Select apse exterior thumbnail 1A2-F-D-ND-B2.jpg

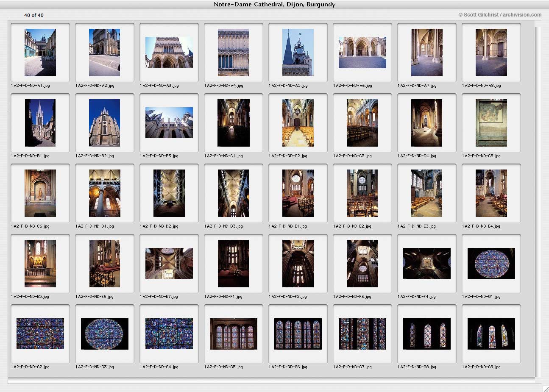click(105, 123)
